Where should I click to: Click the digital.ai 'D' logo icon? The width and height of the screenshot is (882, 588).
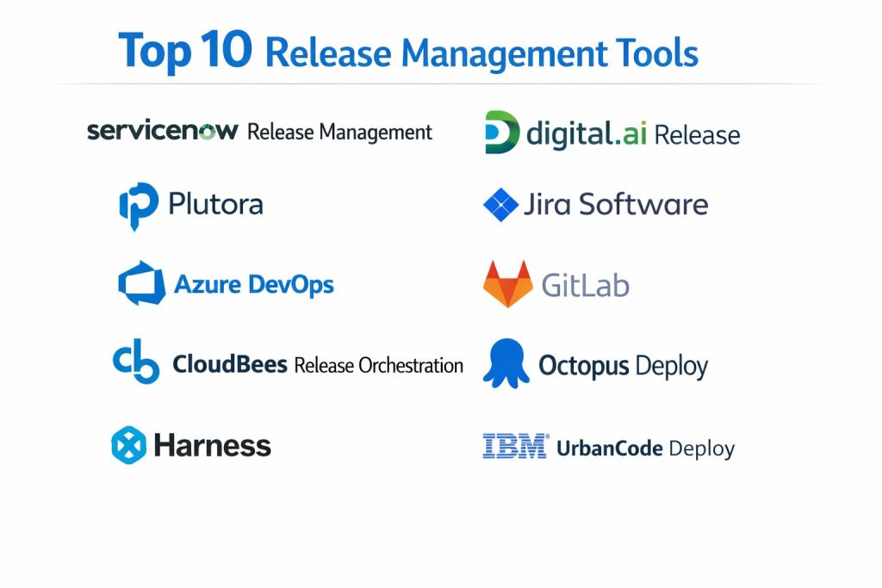point(501,133)
